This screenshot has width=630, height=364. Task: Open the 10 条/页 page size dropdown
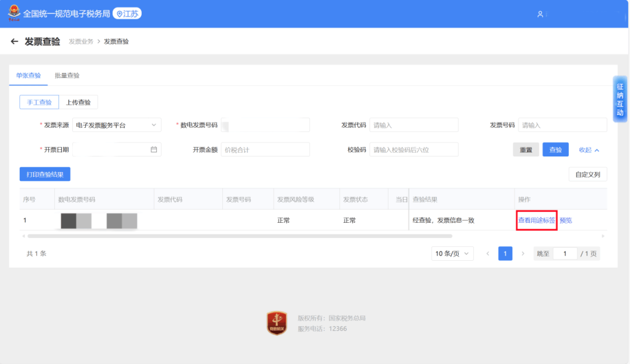point(453,254)
